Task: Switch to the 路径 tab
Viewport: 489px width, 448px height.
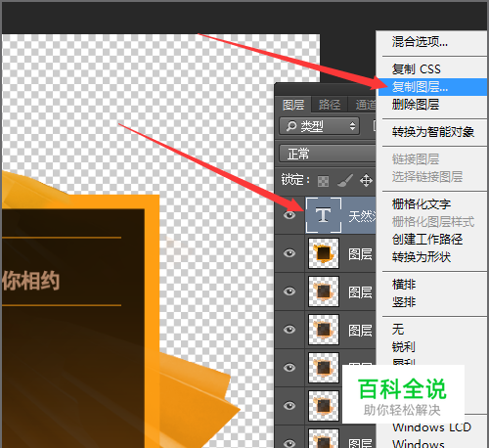Action: pos(330,105)
